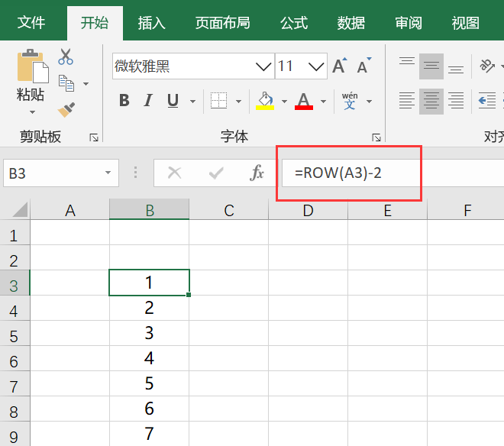
Task: Open the 文件 tab
Action: [31, 22]
